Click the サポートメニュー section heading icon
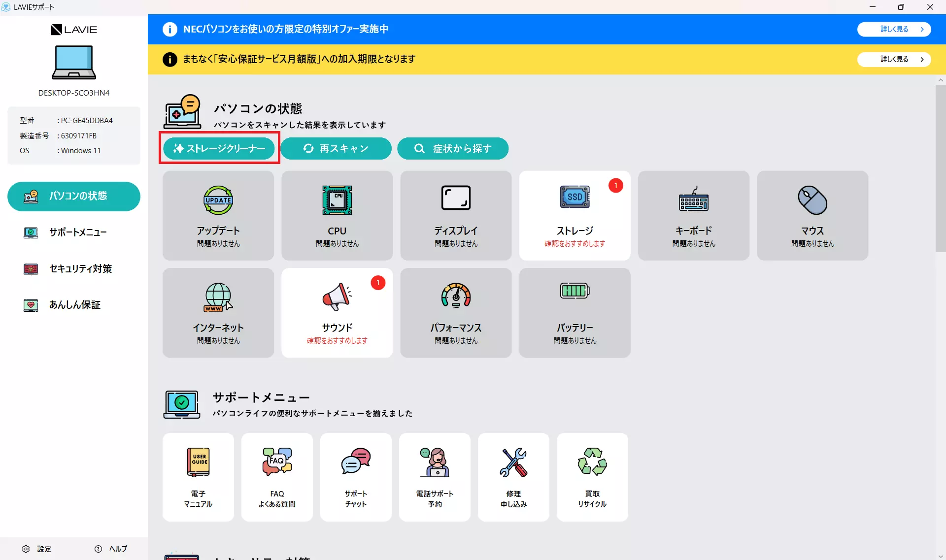Image resolution: width=946 pixels, height=560 pixels. coord(182,404)
